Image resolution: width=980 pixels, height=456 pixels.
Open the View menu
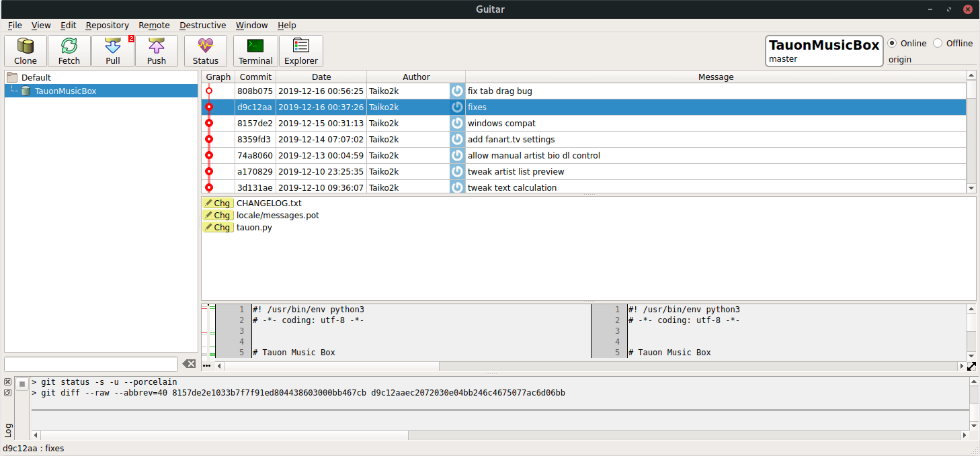pos(41,25)
